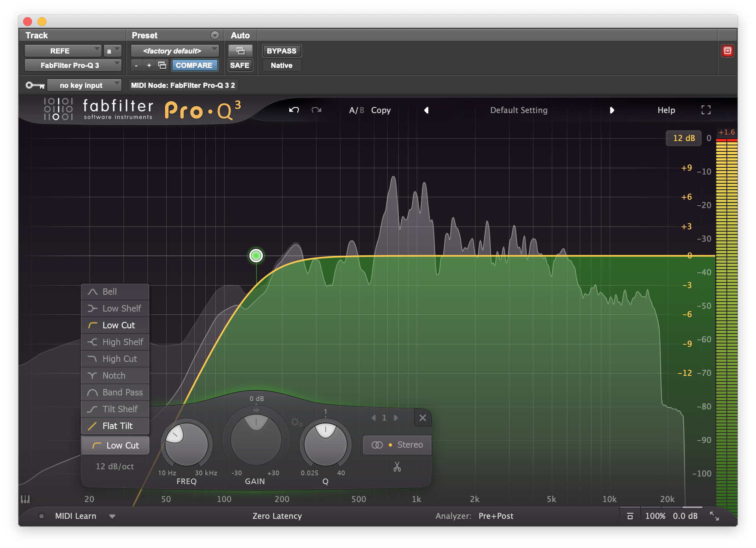Choose Notch filter shape

point(115,375)
